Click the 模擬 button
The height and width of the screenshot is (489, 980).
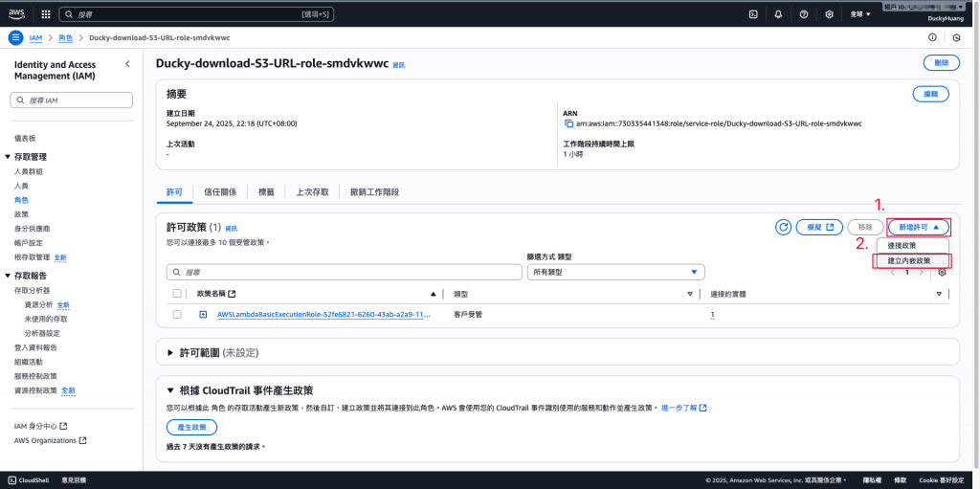819,227
